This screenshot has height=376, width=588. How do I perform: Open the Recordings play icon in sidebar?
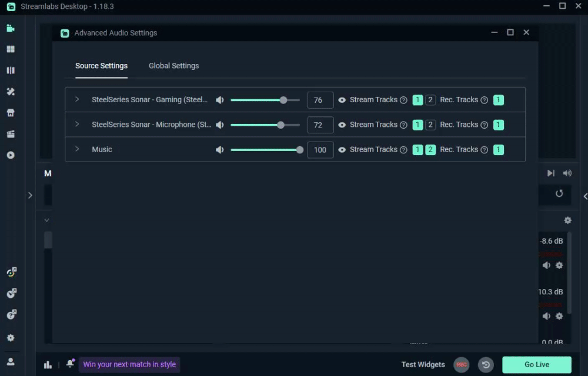pos(11,155)
